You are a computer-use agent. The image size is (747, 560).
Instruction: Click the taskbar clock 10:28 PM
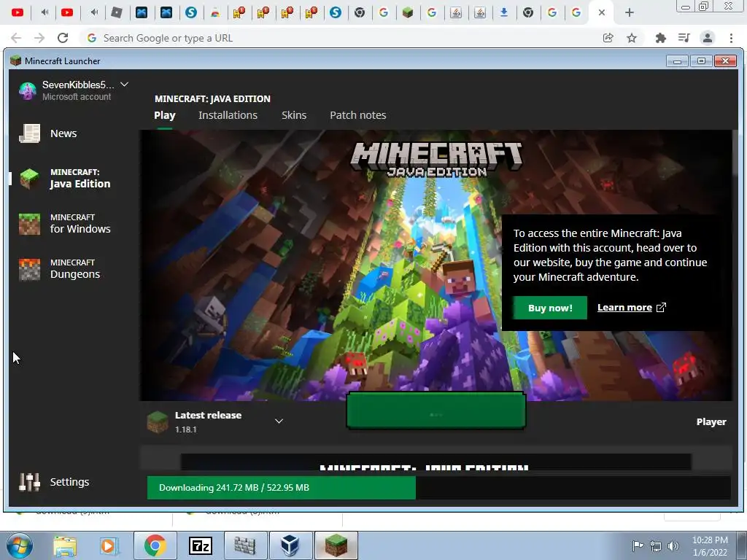click(x=710, y=540)
